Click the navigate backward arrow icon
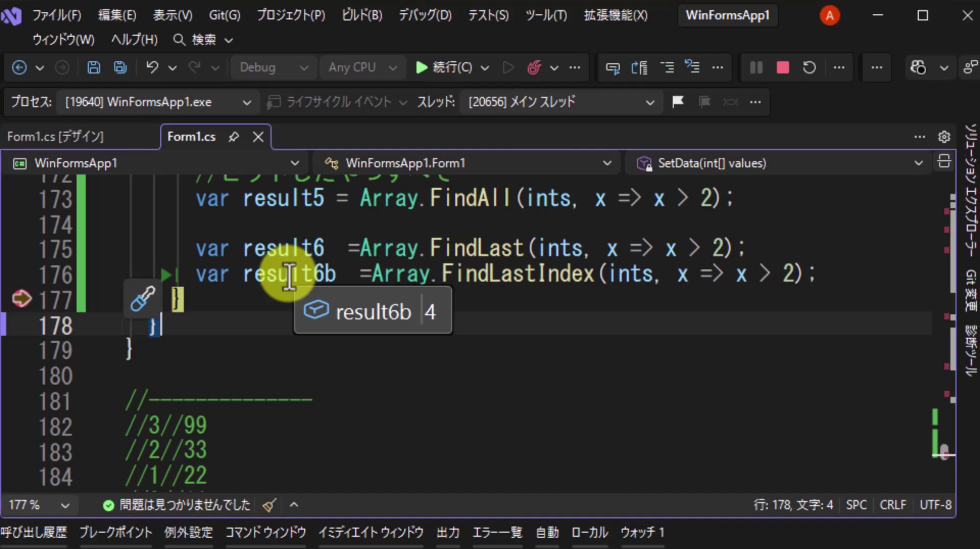The width and height of the screenshot is (980, 549). point(19,67)
